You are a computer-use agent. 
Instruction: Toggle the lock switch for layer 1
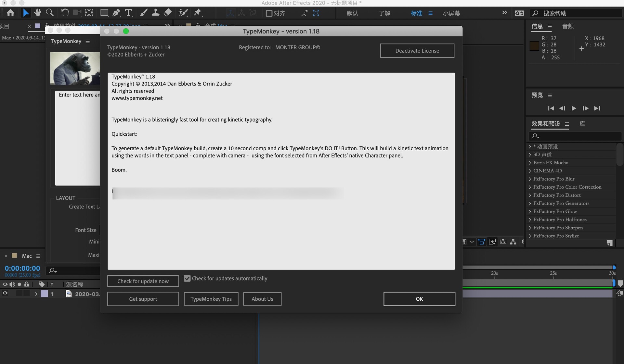pyautogui.click(x=27, y=294)
